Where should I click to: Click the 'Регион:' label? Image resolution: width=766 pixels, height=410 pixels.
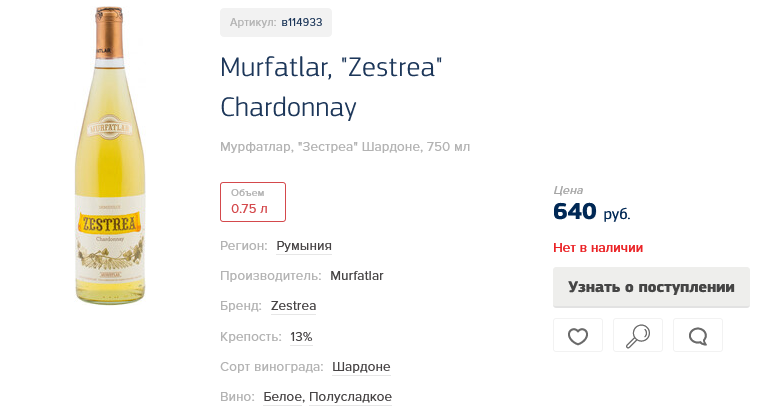tap(244, 246)
